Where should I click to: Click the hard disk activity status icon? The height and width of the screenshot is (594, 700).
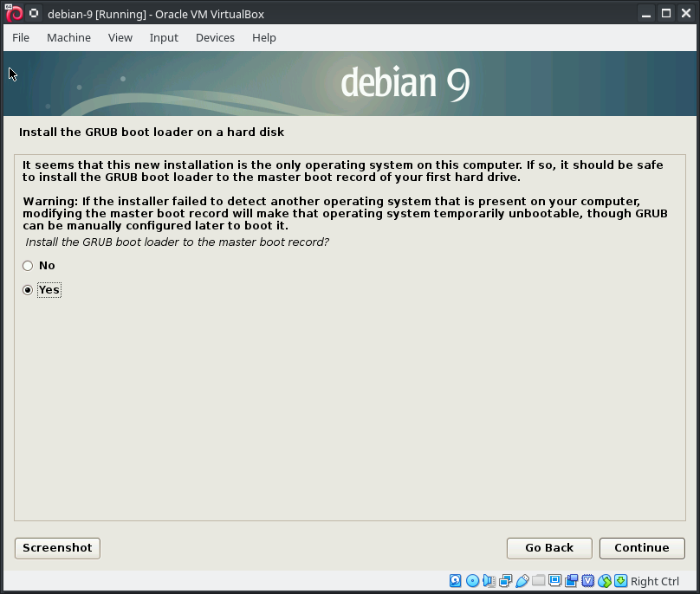click(456, 581)
